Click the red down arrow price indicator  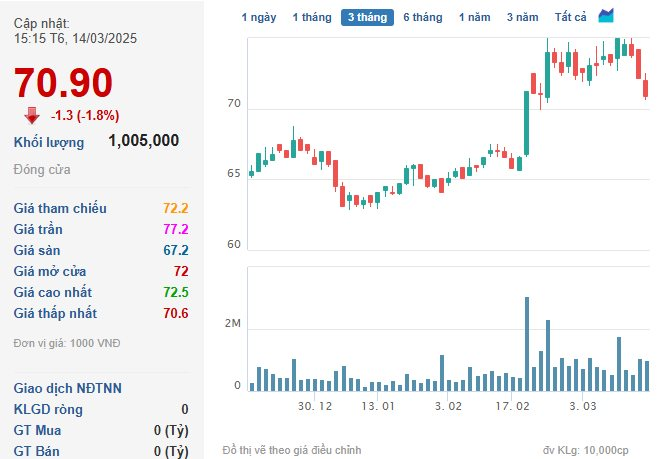pos(32,115)
